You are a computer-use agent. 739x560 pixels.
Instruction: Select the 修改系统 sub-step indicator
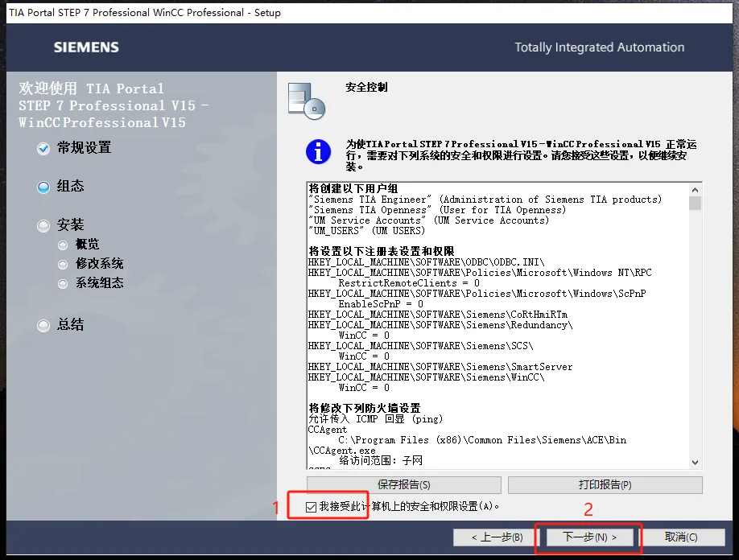pos(63,265)
